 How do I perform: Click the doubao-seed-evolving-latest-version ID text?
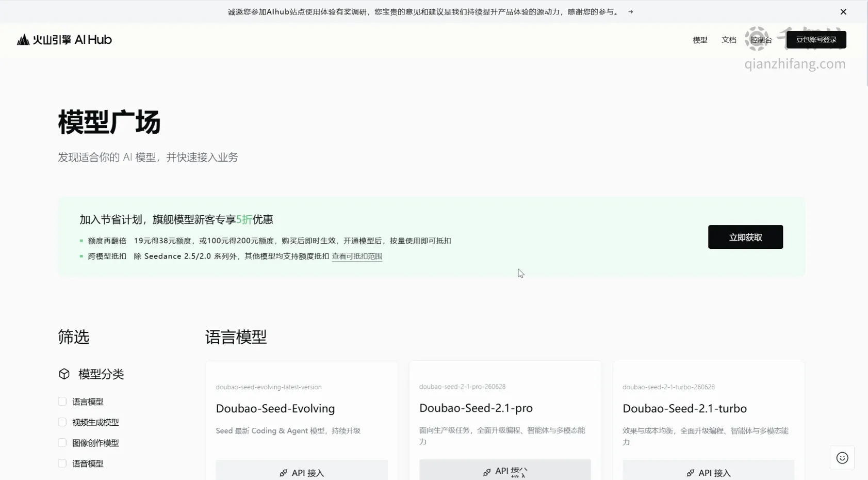[269, 387]
